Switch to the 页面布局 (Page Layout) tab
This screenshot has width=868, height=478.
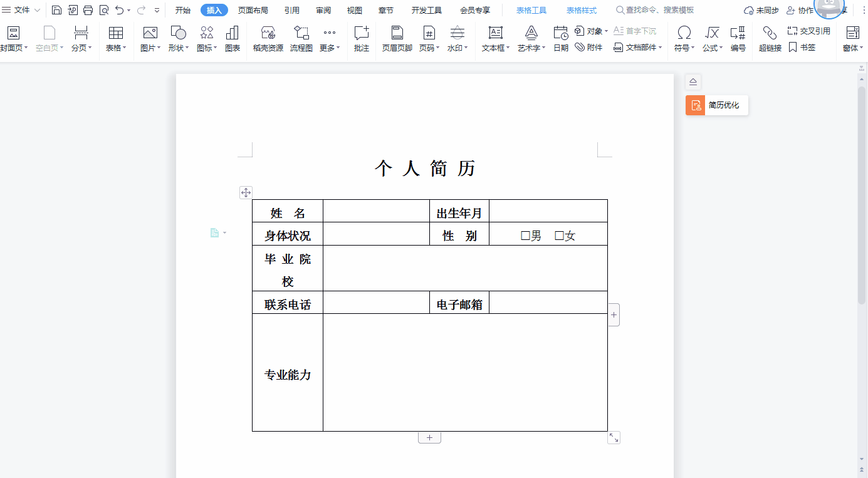click(253, 10)
